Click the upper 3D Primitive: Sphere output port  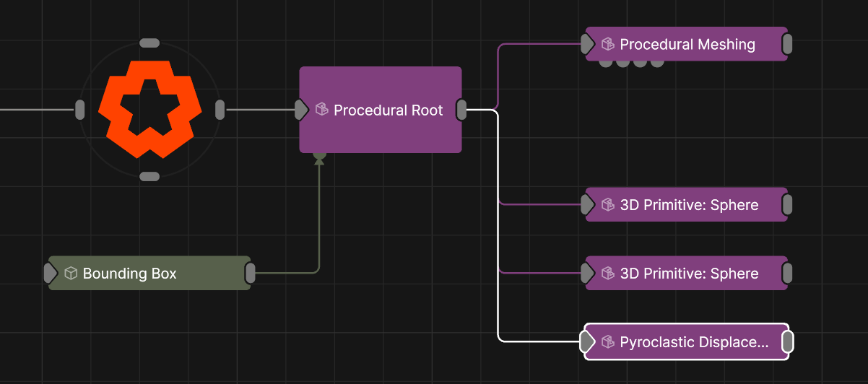[788, 205]
